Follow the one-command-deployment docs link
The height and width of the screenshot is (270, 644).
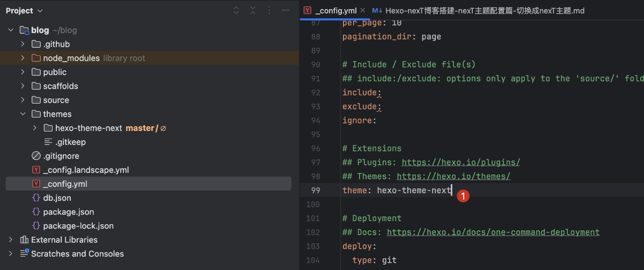[x=493, y=232]
